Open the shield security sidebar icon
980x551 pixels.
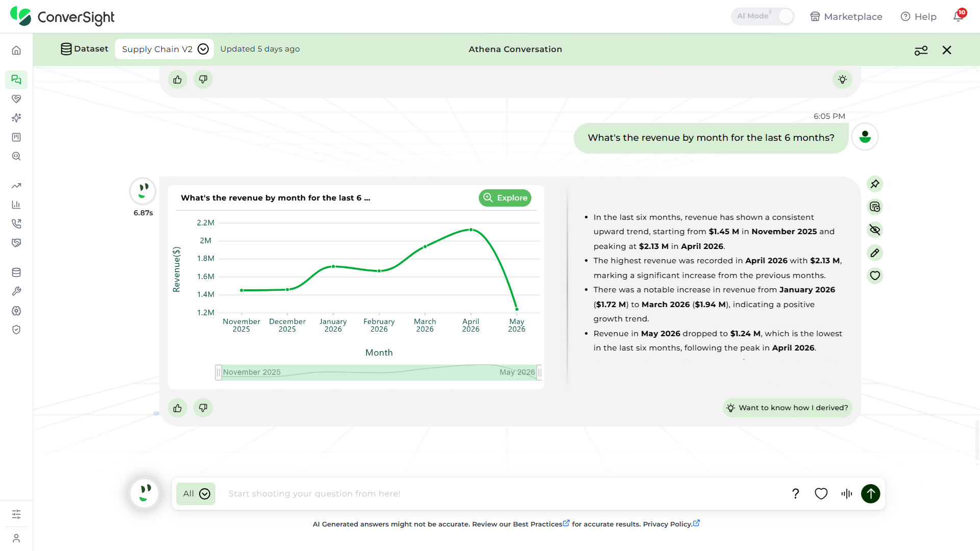click(x=16, y=330)
